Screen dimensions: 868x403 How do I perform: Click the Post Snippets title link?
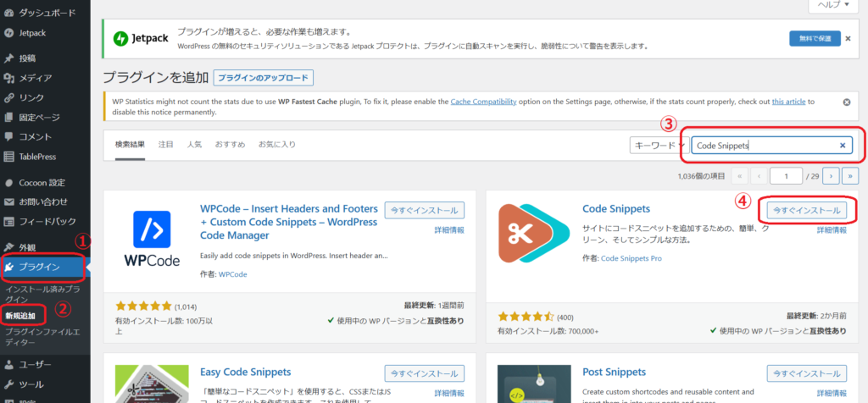615,372
